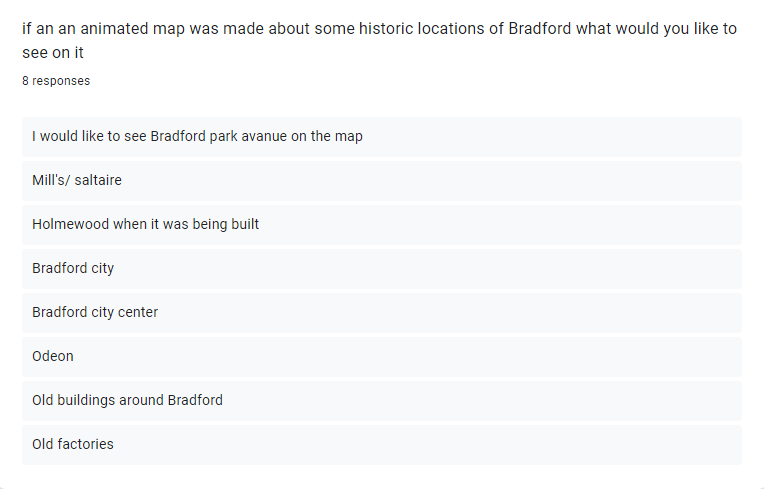
Task: Click the text 'see on it' in heading
Action: [53, 53]
